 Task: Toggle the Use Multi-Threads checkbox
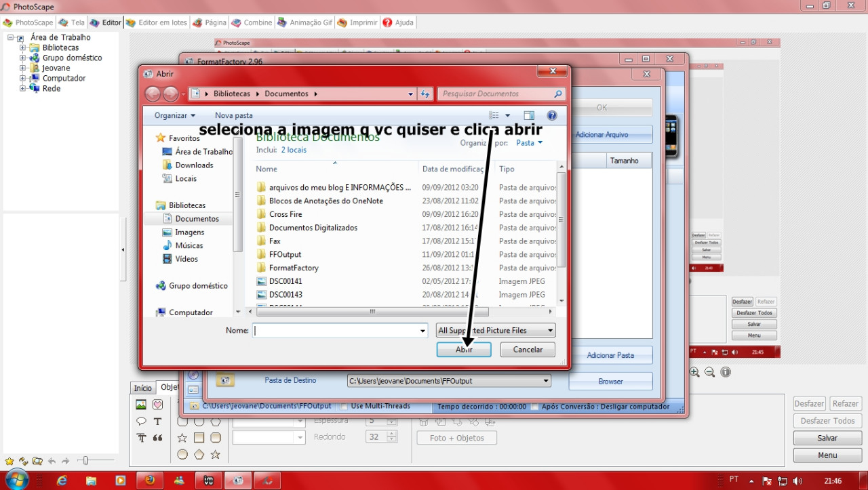[344, 407]
